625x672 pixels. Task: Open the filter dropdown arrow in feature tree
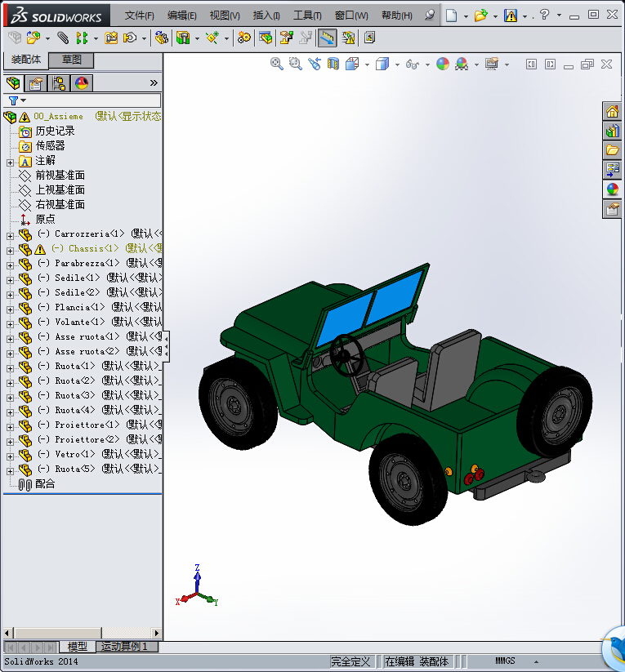pyautogui.click(x=23, y=100)
